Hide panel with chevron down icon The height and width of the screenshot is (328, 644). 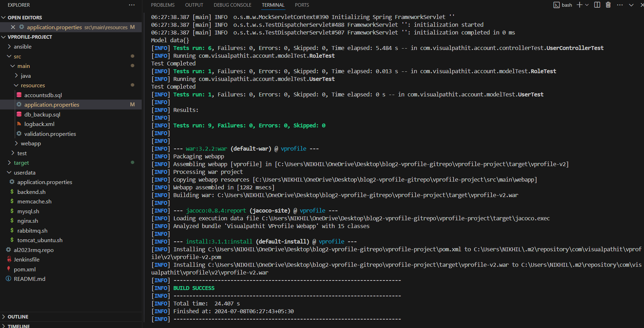631,5
